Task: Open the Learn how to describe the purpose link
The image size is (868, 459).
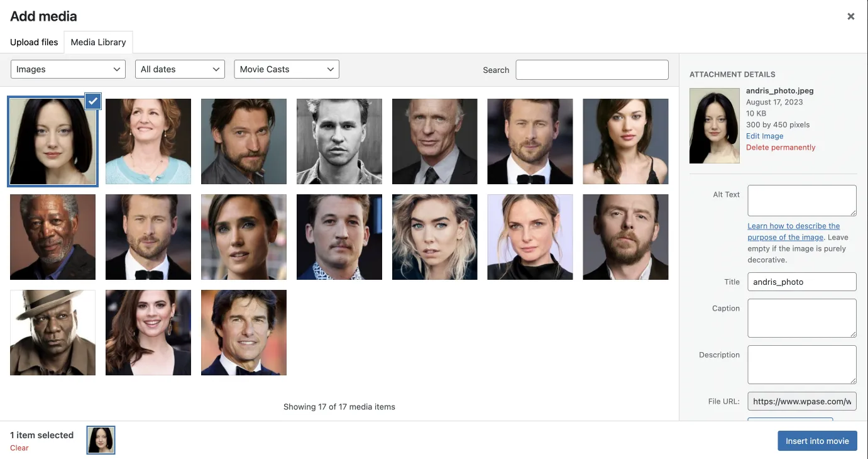Action: tap(794, 231)
